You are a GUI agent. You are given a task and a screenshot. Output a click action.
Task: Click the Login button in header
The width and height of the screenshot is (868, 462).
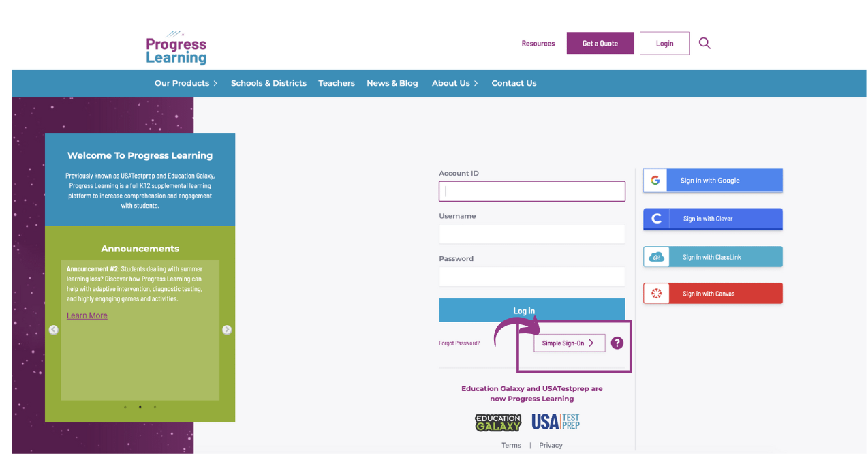click(665, 43)
